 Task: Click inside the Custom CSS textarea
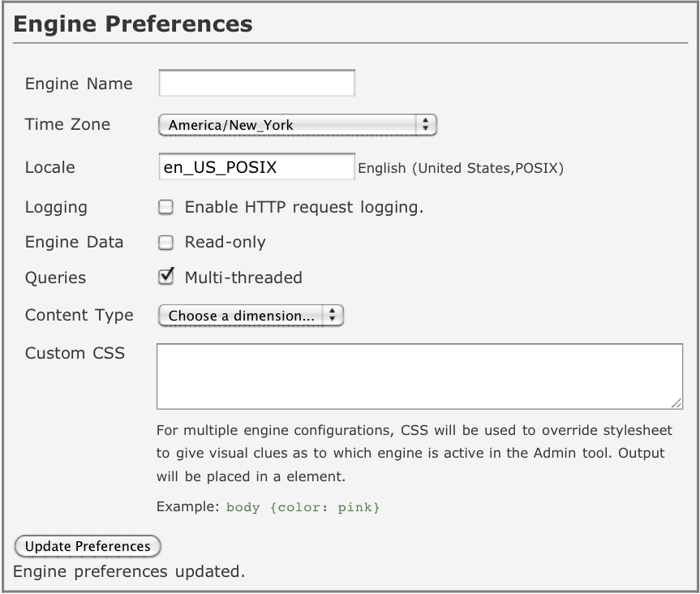click(x=419, y=376)
